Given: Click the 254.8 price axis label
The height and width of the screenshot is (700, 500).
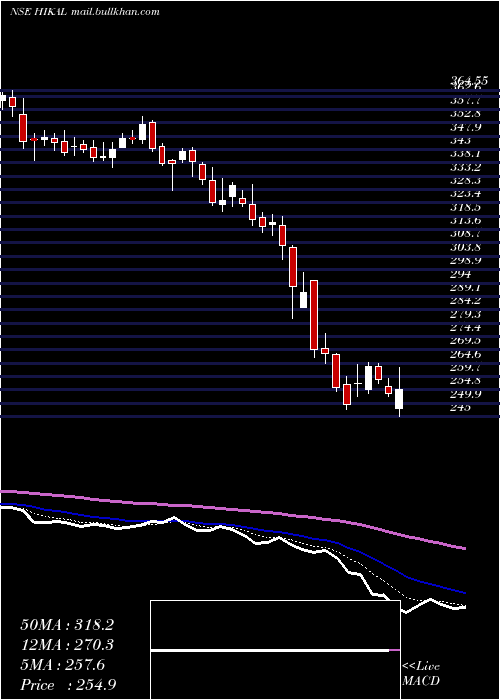Looking at the screenshot, I should (x=465, y=381).
